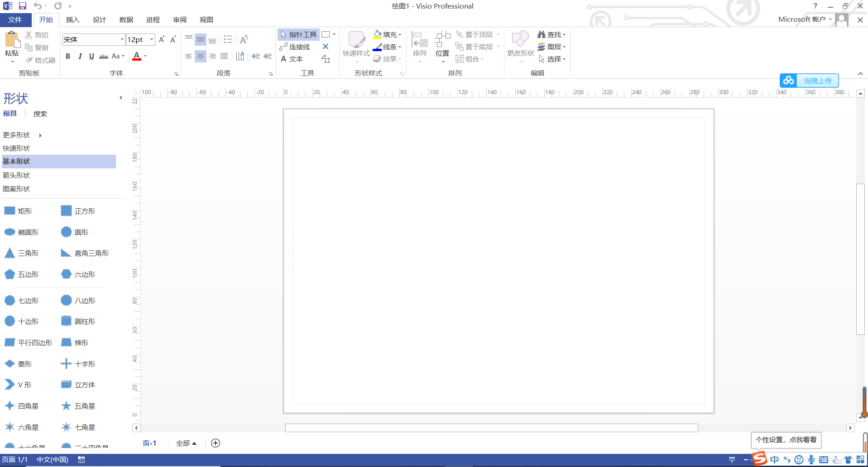The height and width of the screenshot is (467, 868).
Task: Toggle the Pointer Tool (指针工具)
Action: (x=298, y=34)
